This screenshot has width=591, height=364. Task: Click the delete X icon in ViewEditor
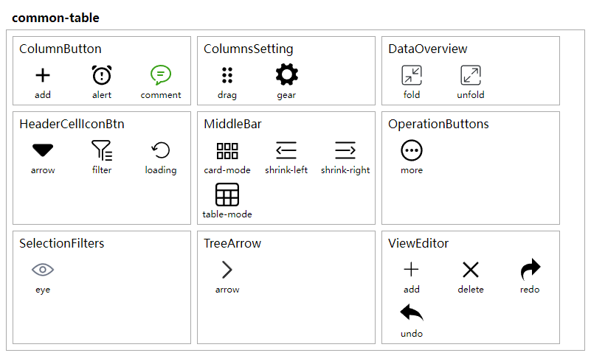pos(471,270)
